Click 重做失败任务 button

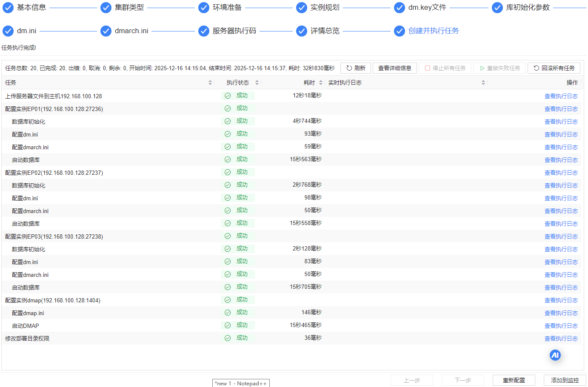point(500,68)
